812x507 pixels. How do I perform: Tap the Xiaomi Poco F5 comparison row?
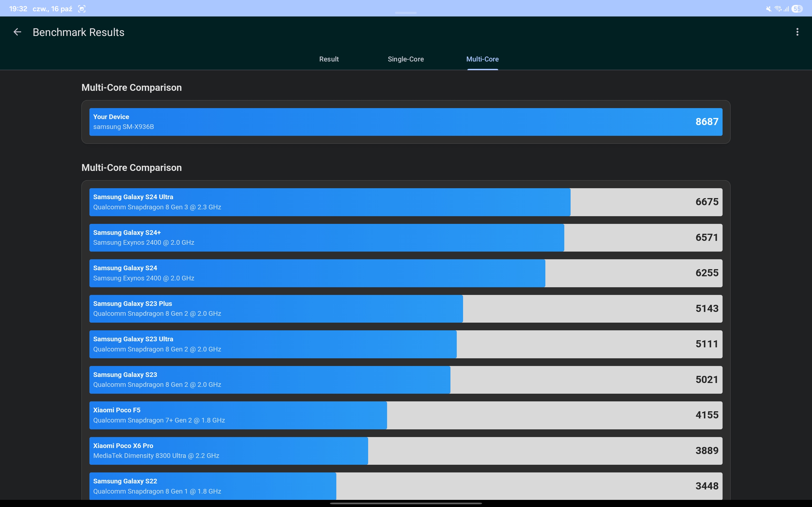[405, 415]
